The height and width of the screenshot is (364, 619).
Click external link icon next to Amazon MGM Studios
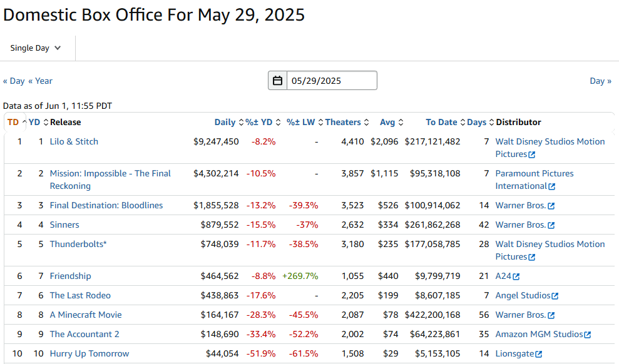point(588,335)
